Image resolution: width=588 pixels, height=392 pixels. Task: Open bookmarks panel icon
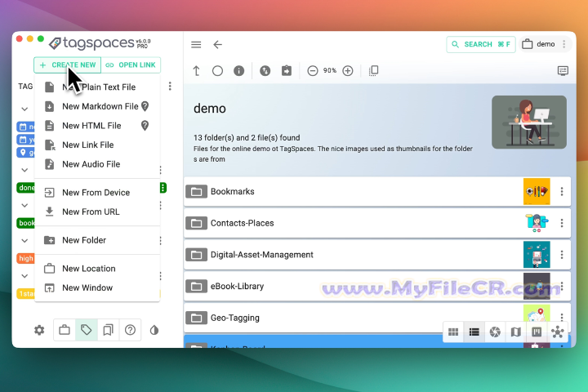(108, 330)
